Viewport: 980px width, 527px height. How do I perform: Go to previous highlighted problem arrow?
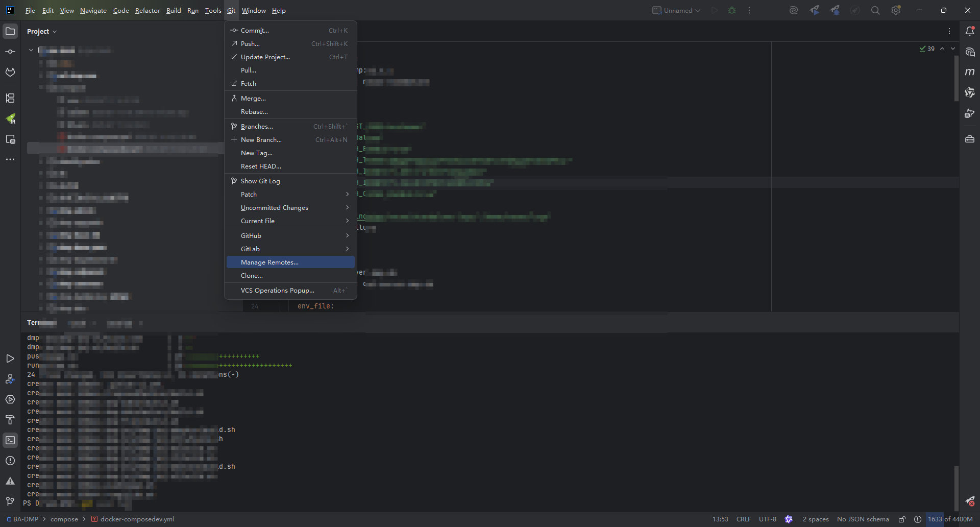(942, 49)
